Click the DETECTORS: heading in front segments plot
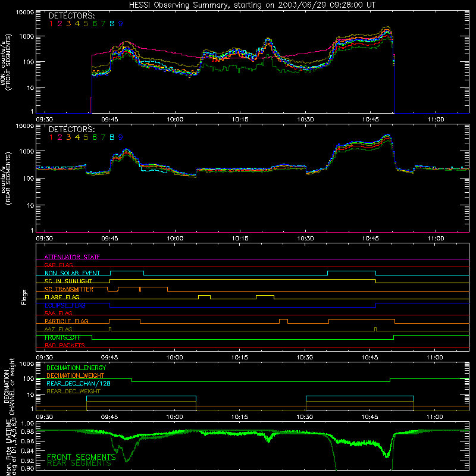476x476 pixels. (x=71, y=15)
